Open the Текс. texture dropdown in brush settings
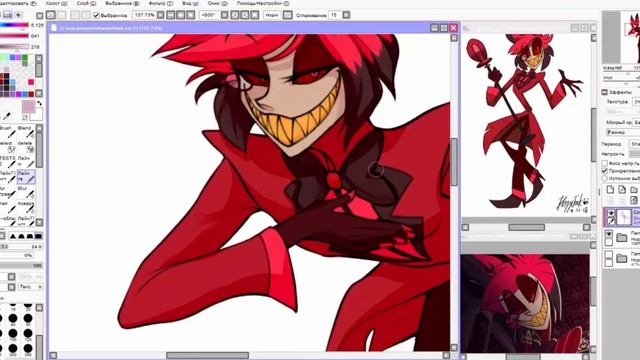Viewport: 640px width, 360px height. (31, 287)
